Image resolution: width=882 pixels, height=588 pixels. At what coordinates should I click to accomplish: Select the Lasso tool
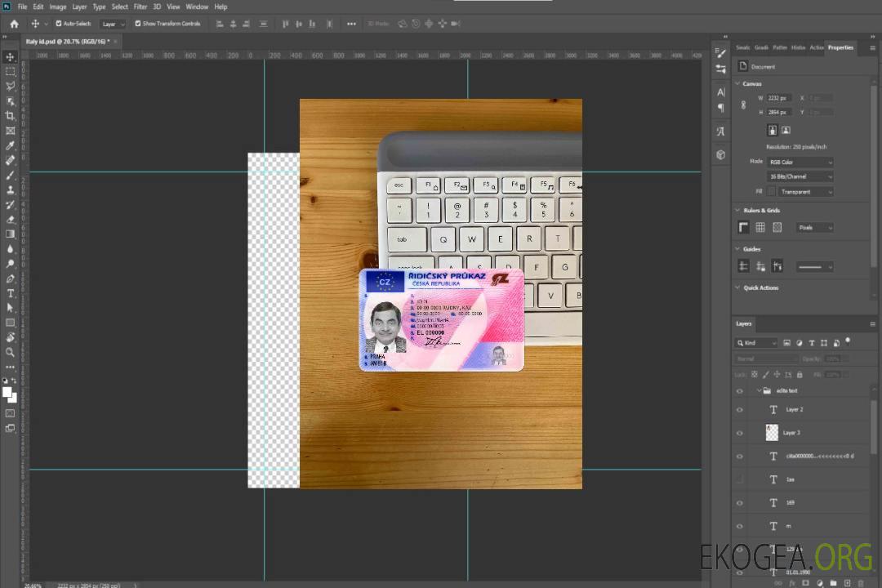(x=10, y=87)
